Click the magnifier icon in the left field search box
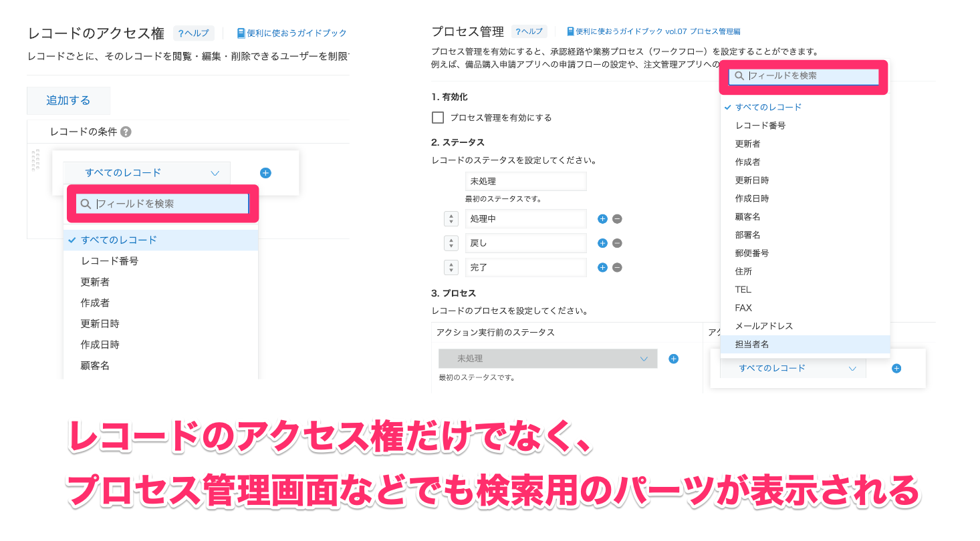This screenshot has width=980, height=541. click(x=86, y=202)
